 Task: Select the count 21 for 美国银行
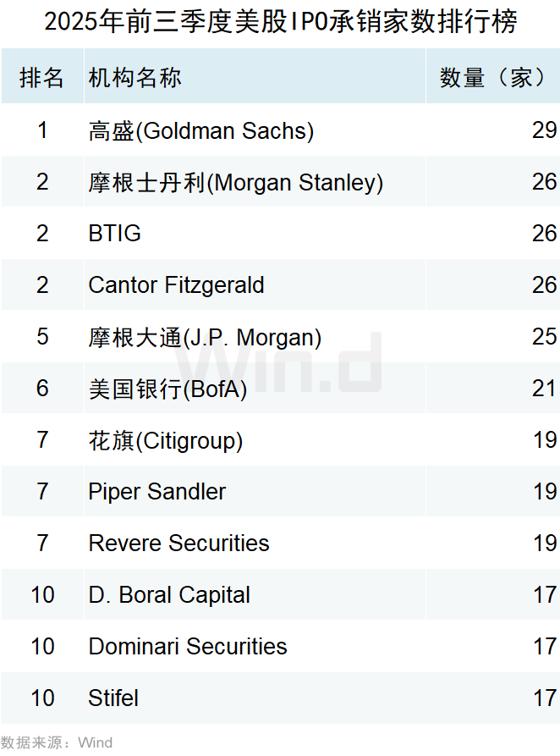coord(544,389)
